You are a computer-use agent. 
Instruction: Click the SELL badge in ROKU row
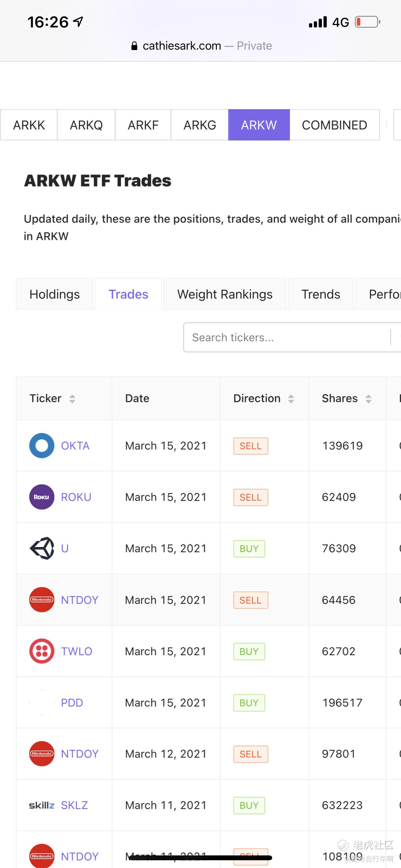(251, 497)
